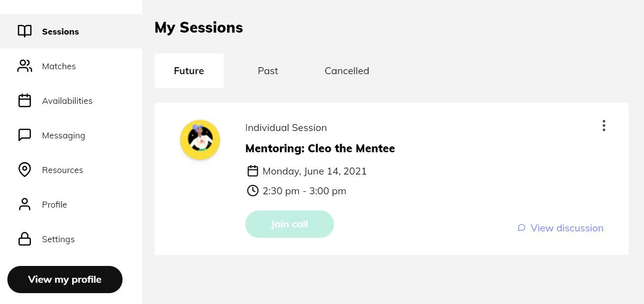Click the View discussion speech bubble icon

click(521, 228)
